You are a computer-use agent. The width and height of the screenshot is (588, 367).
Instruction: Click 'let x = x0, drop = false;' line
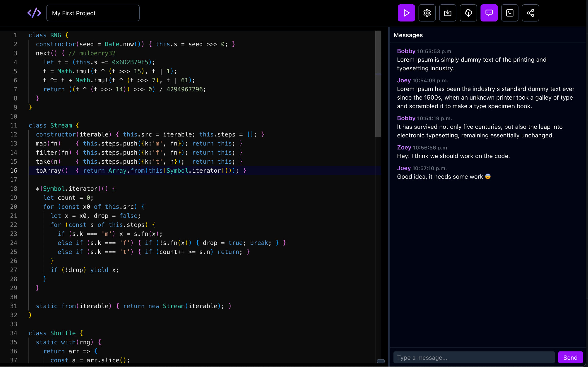click(x=95, y=216)
